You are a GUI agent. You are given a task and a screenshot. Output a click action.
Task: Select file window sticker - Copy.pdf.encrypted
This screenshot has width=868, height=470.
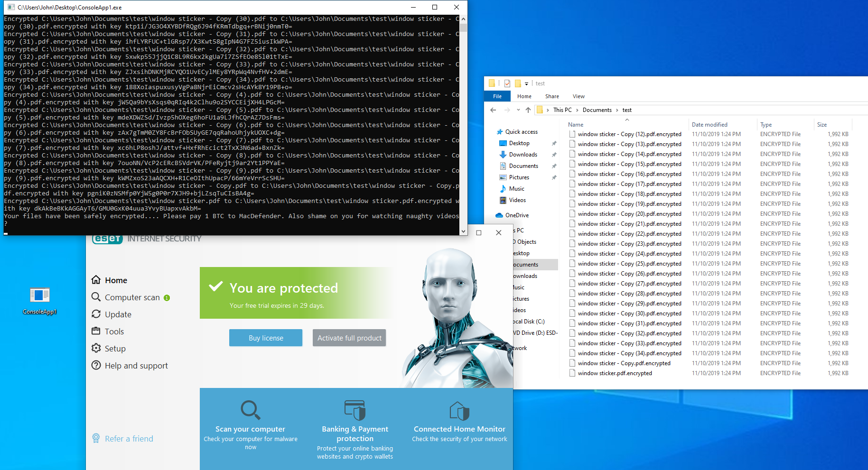(624, 363)
